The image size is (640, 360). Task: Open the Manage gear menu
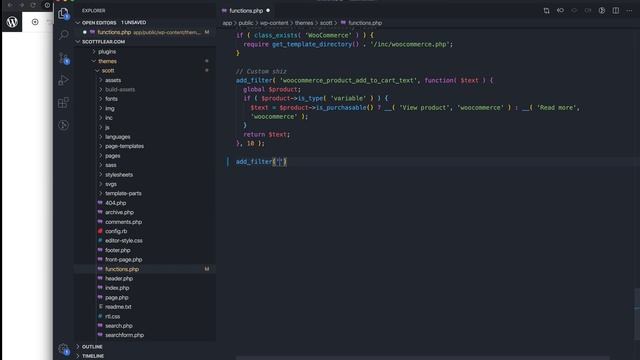pyautogui.click(x=63, y=349)
